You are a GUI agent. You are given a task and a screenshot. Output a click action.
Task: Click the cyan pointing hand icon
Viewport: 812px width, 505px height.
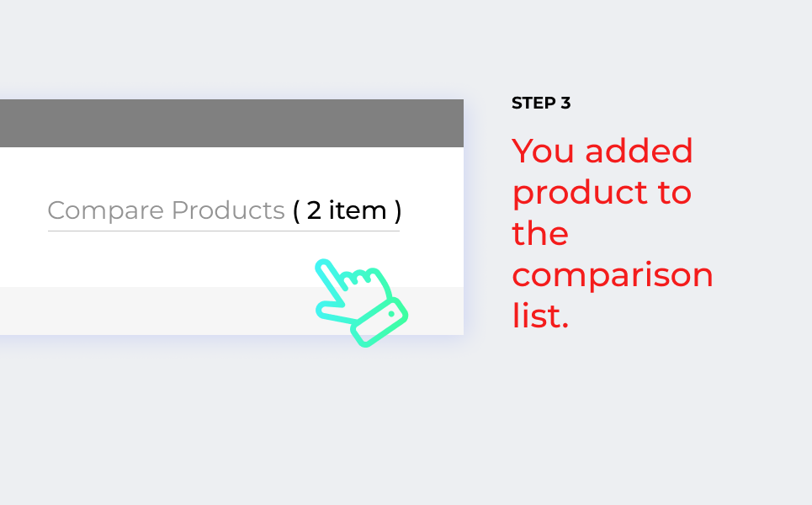pyautogui.click(x=362, y=303)
